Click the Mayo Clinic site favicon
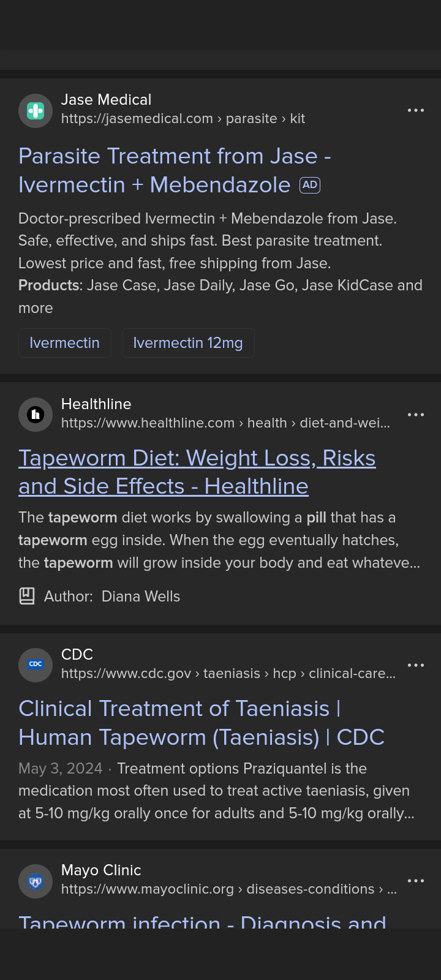The image size is (441, 980). (36, 881)
